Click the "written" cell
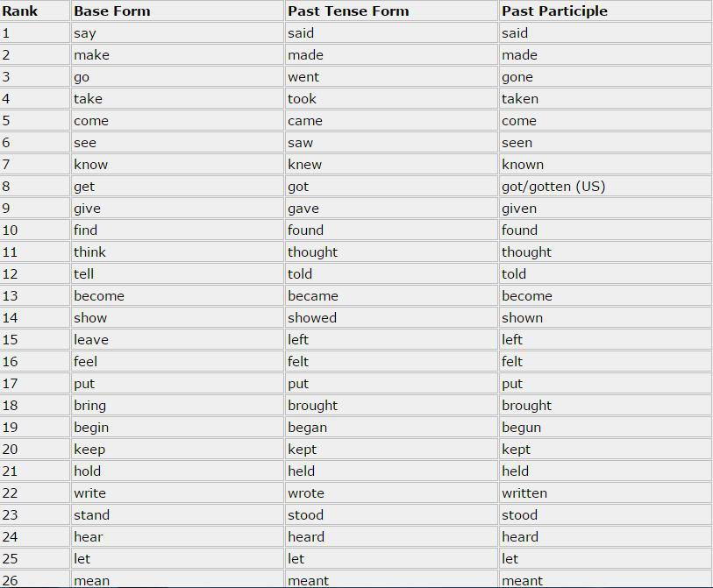Image resolution: width=713 pixels, height=588 pixels. click(x=524, y=493)
